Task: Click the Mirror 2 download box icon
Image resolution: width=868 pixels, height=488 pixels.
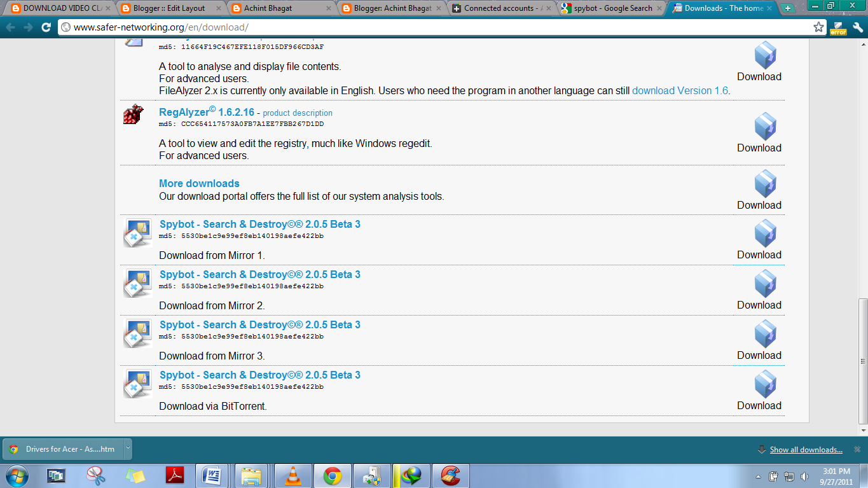Action: click(765, 284)
